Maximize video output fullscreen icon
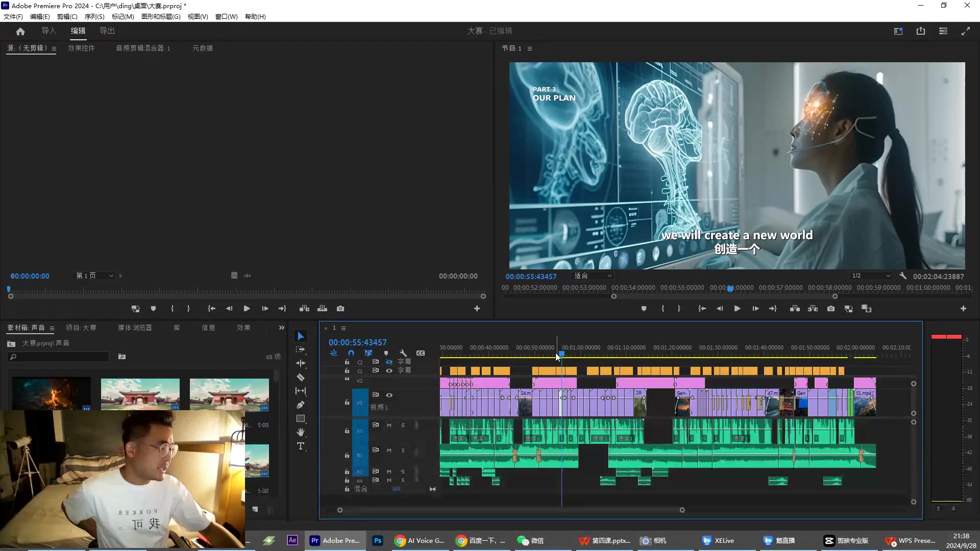Viewport: 980px width, 551px height. tap(966, 31)
